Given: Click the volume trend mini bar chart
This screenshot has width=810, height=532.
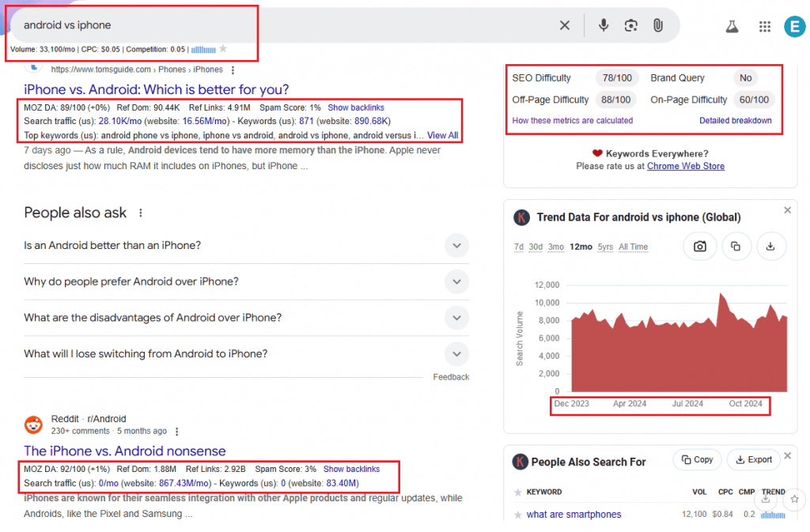Looking at the screenshot, I should tap(203, 50).
